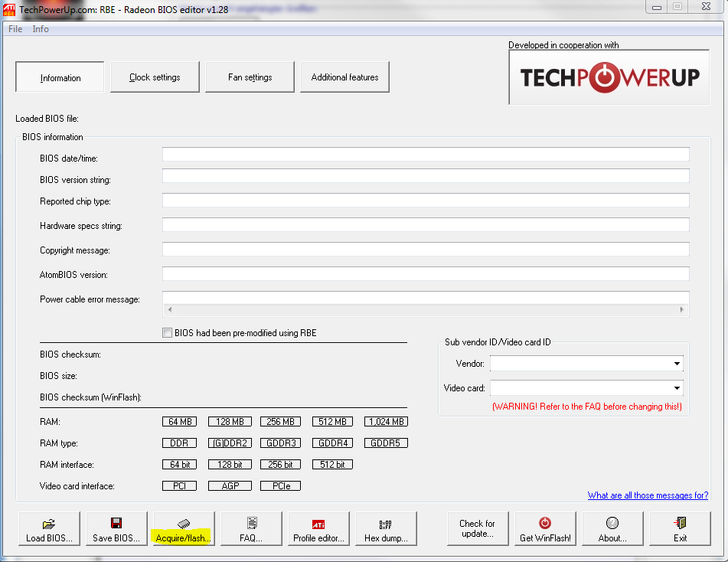Close the RBE window
The width and height of the screenshot is (728, 562).
(706, 6)
